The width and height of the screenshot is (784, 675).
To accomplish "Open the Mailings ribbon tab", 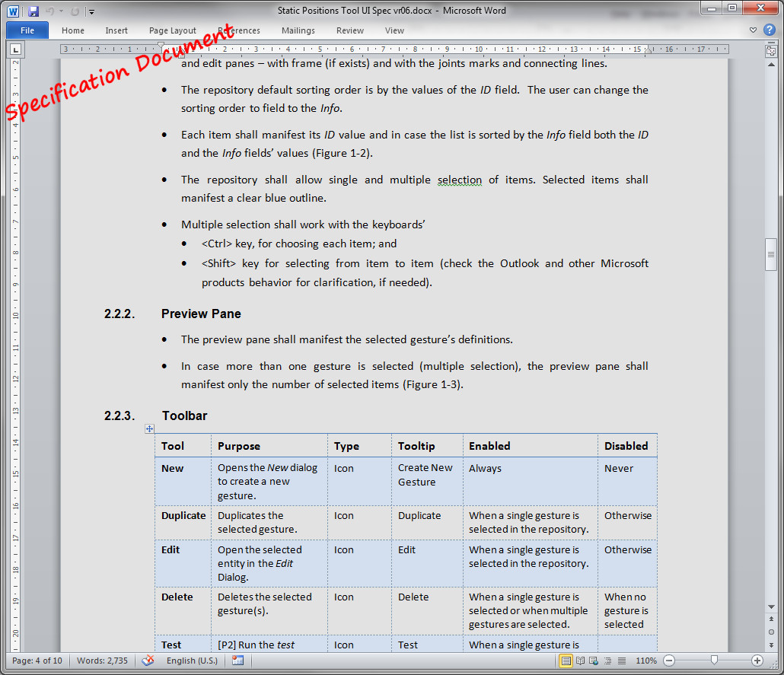I will coord(298,30).
